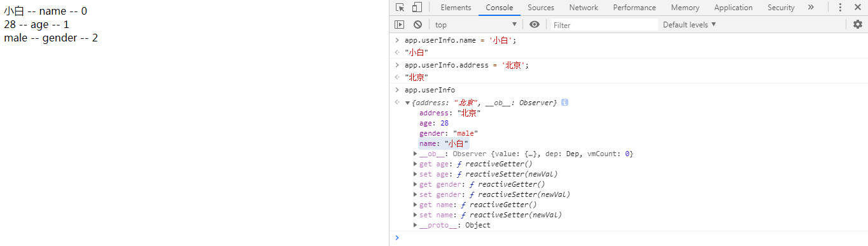
Task: Toggle the device toolbar icon
Action: (417, 8)
